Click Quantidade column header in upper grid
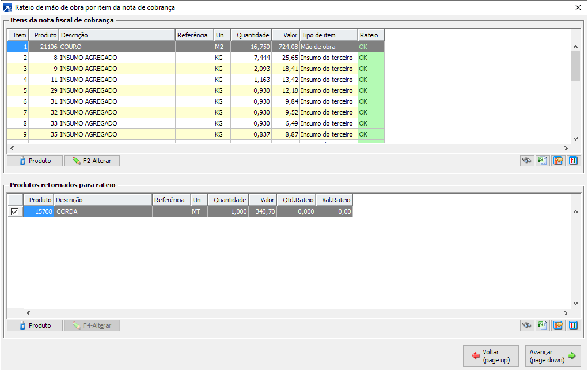This screenshot has height=371, width=588. pyautogui.click(x=251, y=35)
